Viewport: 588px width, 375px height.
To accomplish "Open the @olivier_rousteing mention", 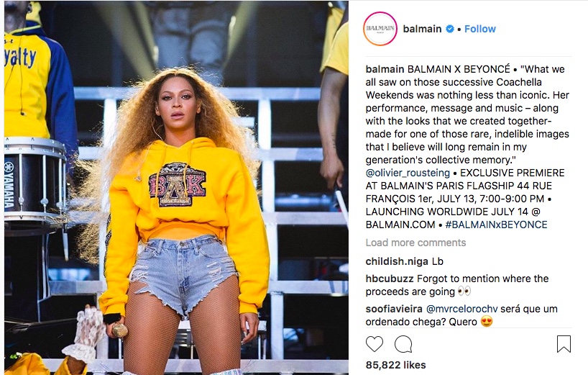I will 408,173.
